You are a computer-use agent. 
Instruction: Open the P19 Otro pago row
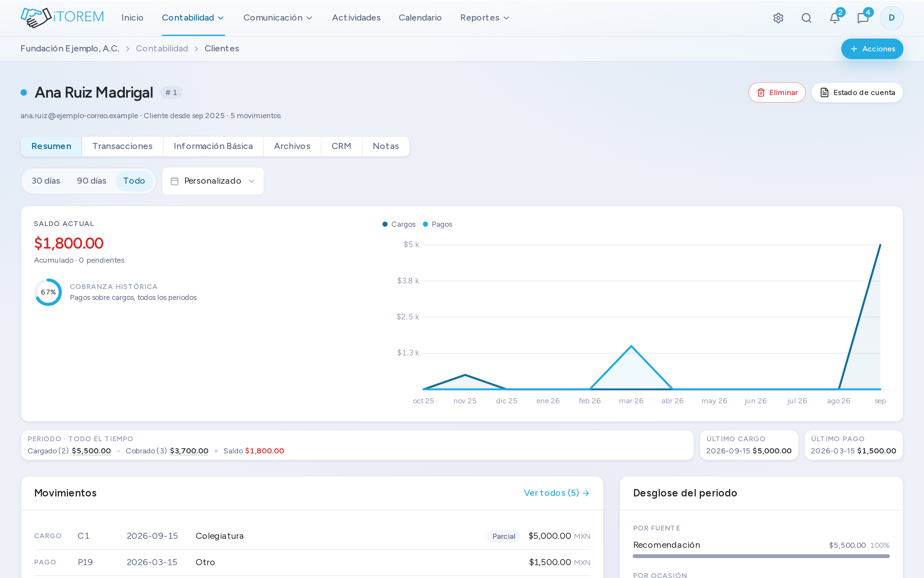point(312,563)
